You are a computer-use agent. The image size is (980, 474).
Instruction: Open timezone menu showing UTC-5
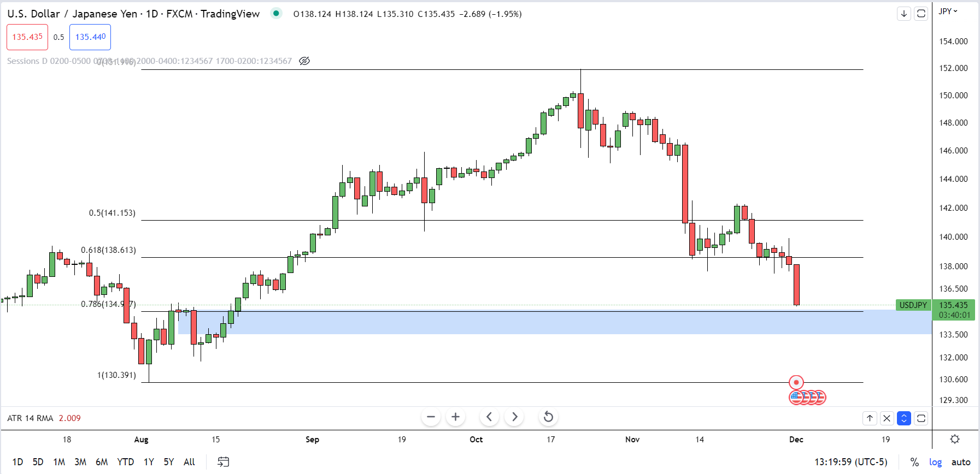point(850,462)
